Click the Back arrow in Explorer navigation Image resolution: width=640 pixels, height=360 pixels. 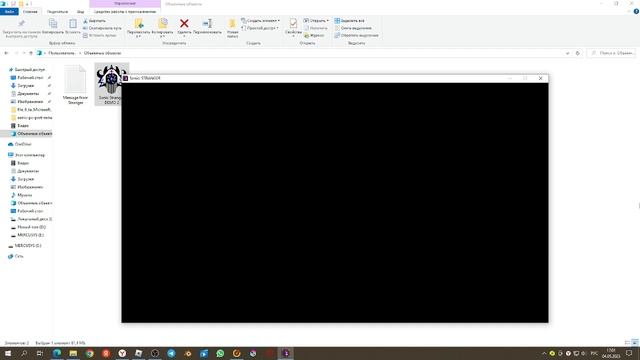(x=6, y=53)
